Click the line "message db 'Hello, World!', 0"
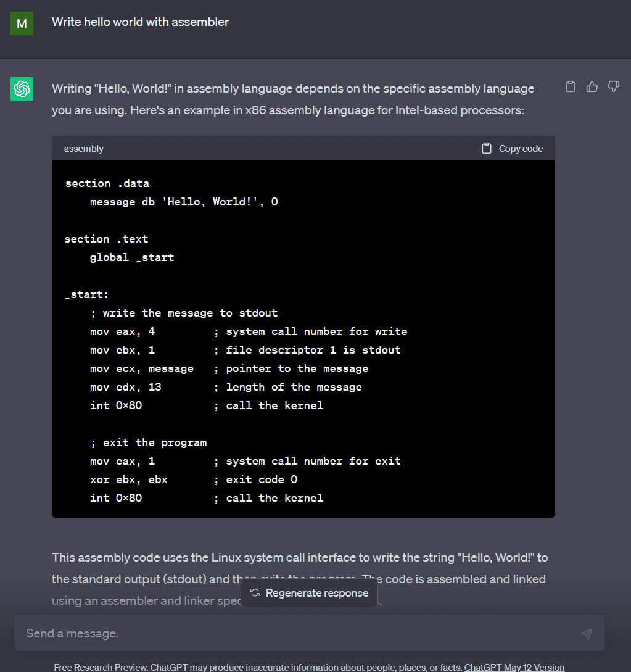The image size is (631, 672). tap(184, 202)
